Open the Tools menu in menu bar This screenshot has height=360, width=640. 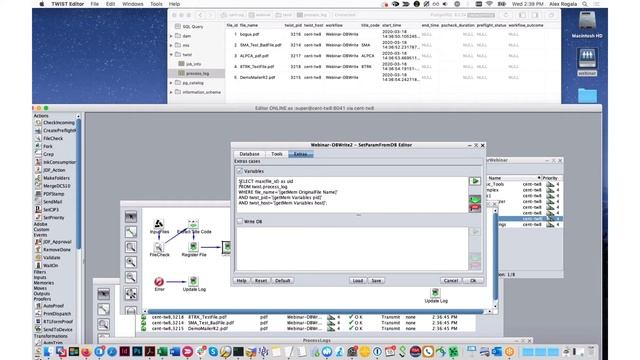pyautogui.click(x=156, y=4)
